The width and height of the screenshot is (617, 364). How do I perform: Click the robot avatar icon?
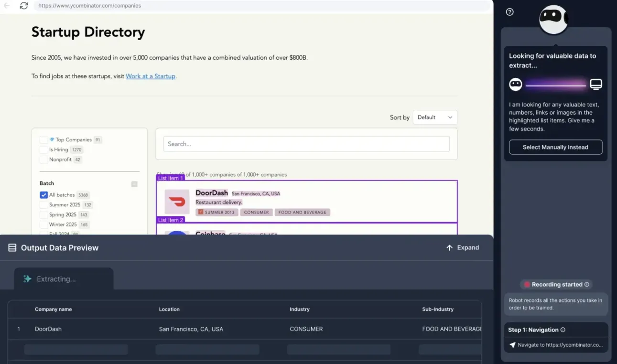click(553, 20)
